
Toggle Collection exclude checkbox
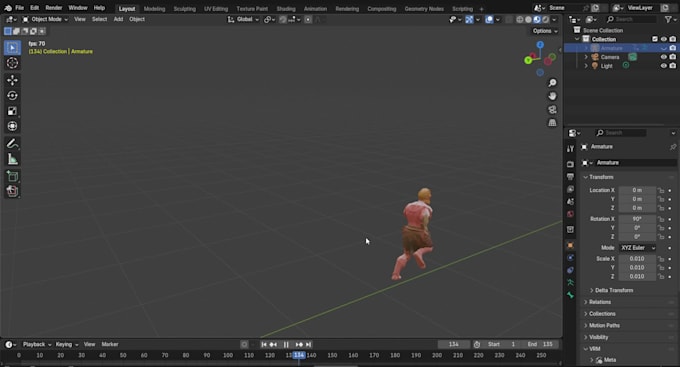(x=655, y=39)
